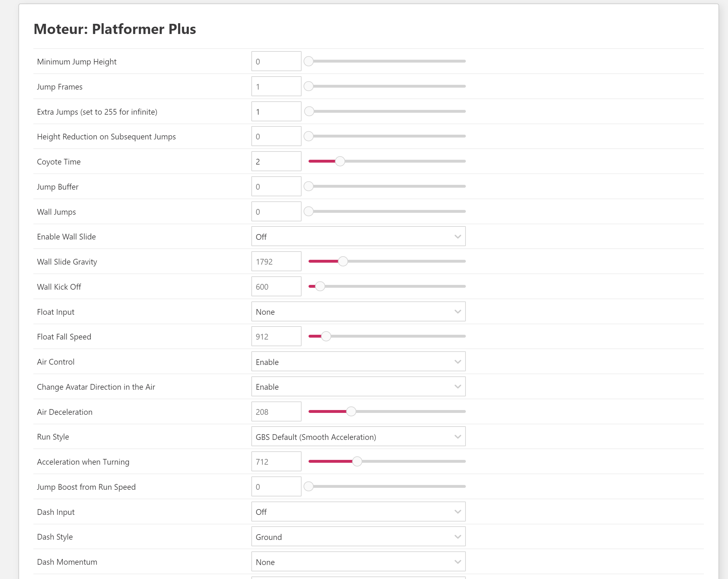Click the Jump Frames input field

pos(276,87)
